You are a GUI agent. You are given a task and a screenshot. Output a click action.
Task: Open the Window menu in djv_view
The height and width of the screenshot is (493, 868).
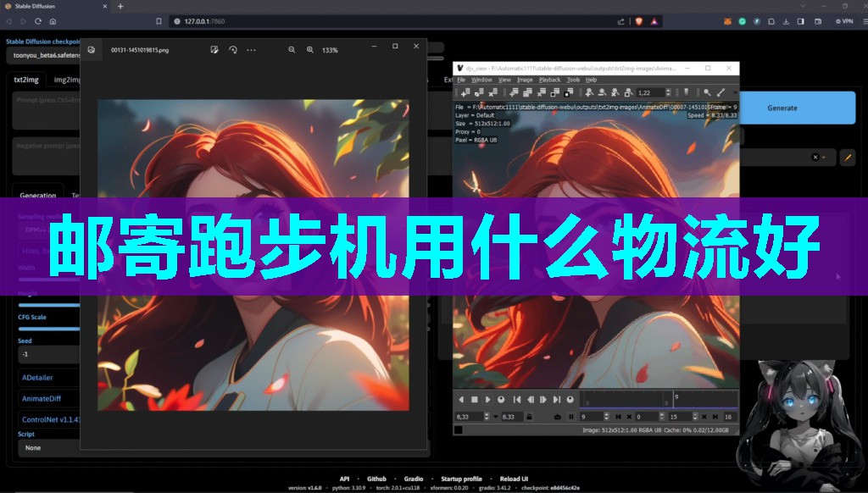(x=481, y=80)
